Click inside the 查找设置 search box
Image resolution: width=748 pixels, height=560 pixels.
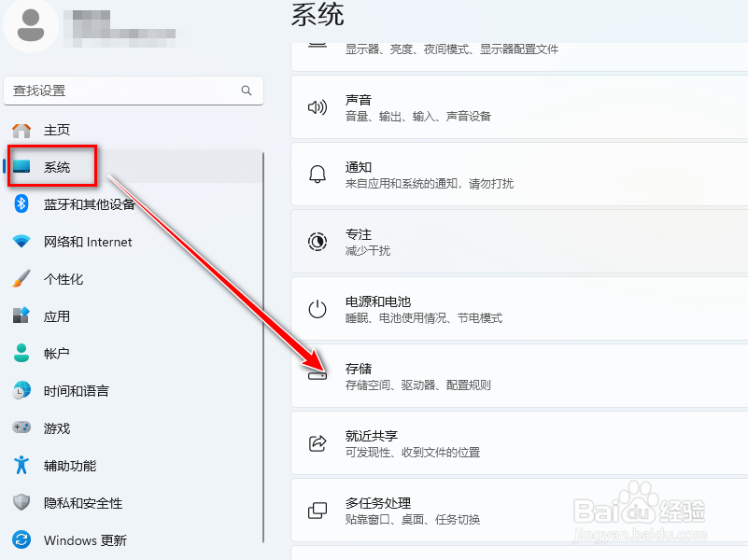coord(131,91)
